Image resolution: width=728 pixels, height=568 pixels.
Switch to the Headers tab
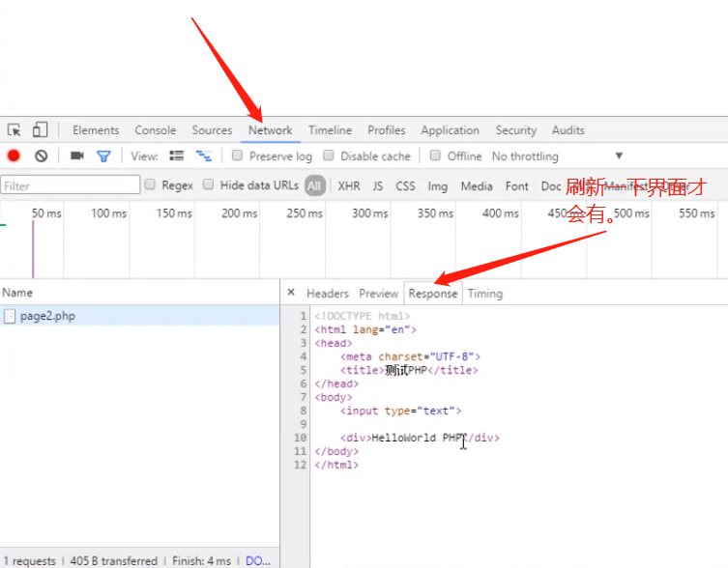click(x=328, y=294)
